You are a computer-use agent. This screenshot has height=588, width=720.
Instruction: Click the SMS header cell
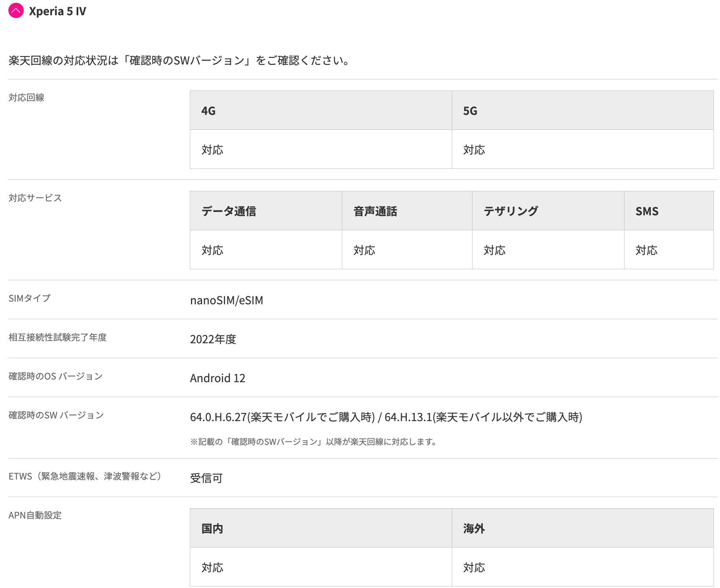[669, 211]
